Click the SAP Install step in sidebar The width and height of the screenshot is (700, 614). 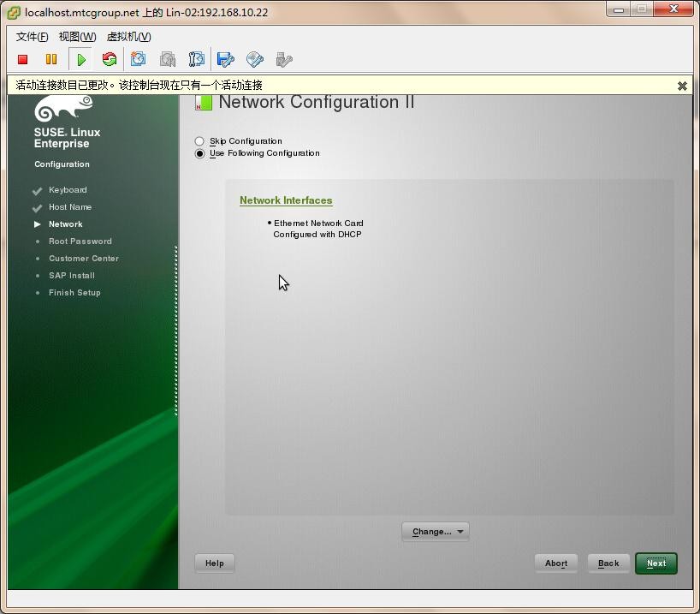(72, 275)
